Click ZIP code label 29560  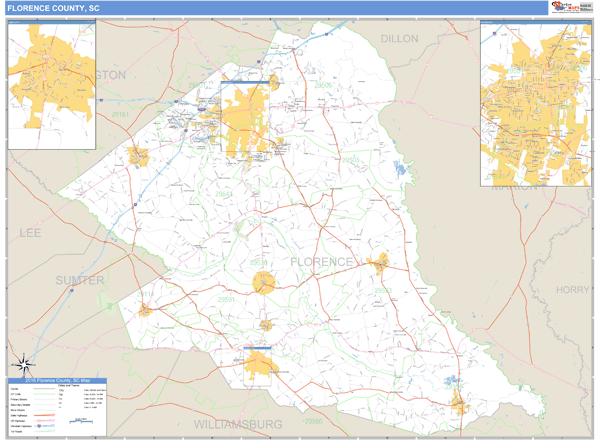(x=314, y=421)
